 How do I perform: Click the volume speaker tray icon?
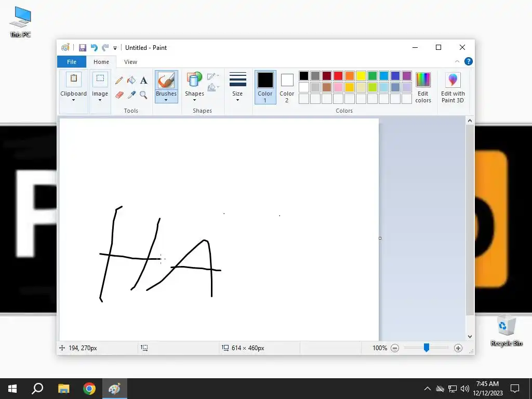(464, 389)
